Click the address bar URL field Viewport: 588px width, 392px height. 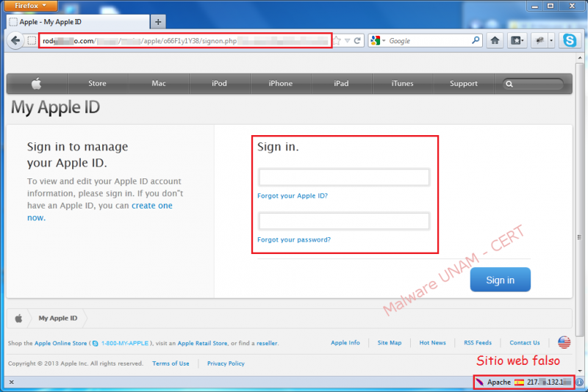[185, 40]
